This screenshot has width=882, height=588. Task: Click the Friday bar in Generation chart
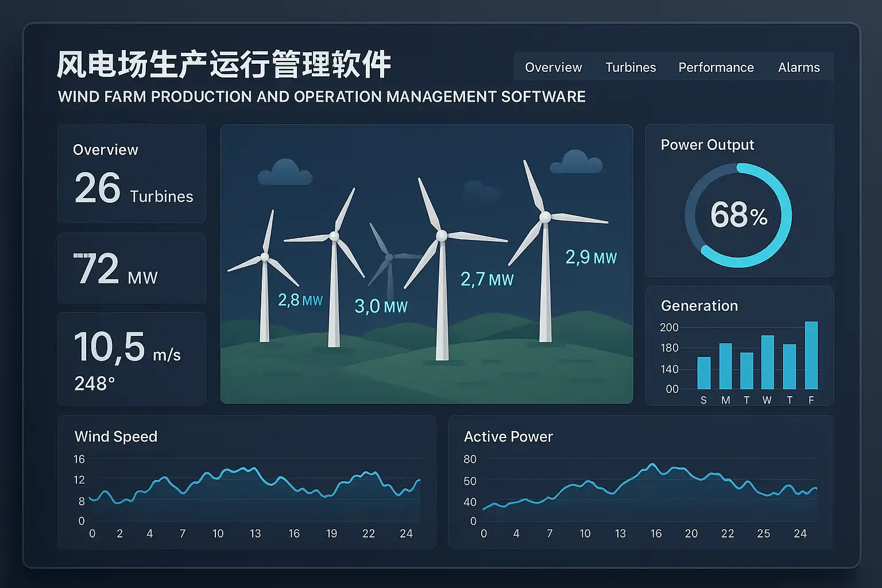(x=811, y=355)
